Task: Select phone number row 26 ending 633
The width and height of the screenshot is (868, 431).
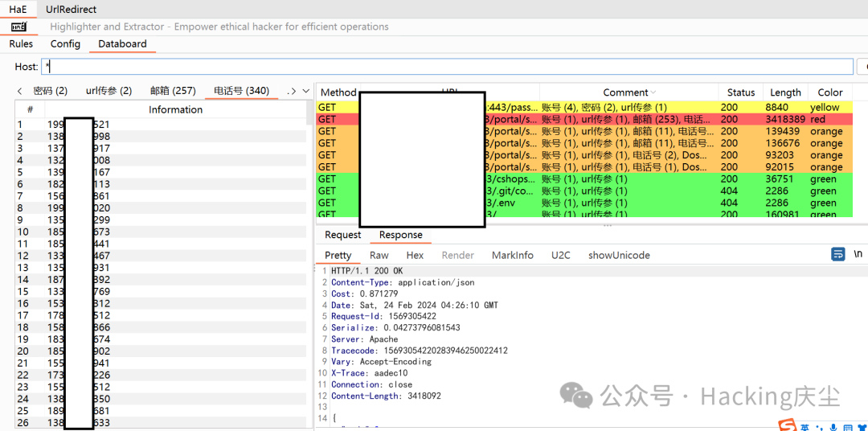Action: 161,423
